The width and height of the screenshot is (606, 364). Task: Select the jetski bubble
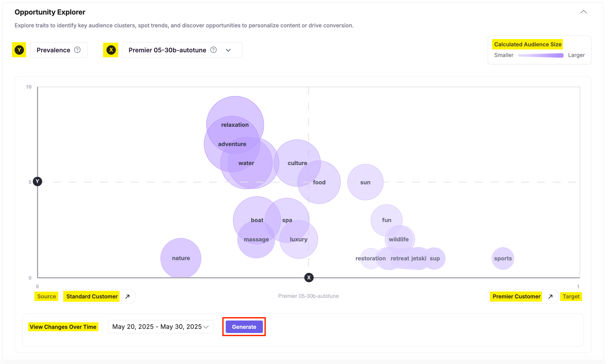point(419,258)
